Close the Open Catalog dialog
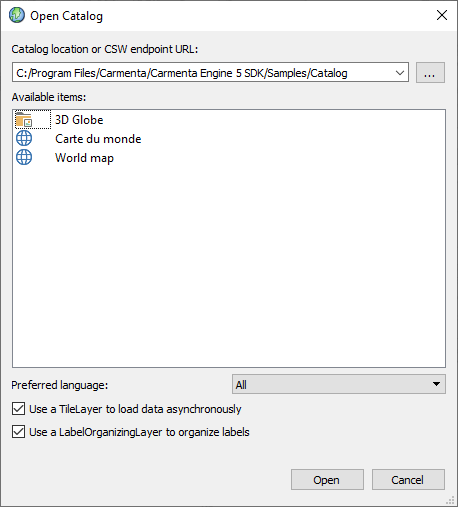Viewport: 458px width, 507px height. [x=442, y=15]
